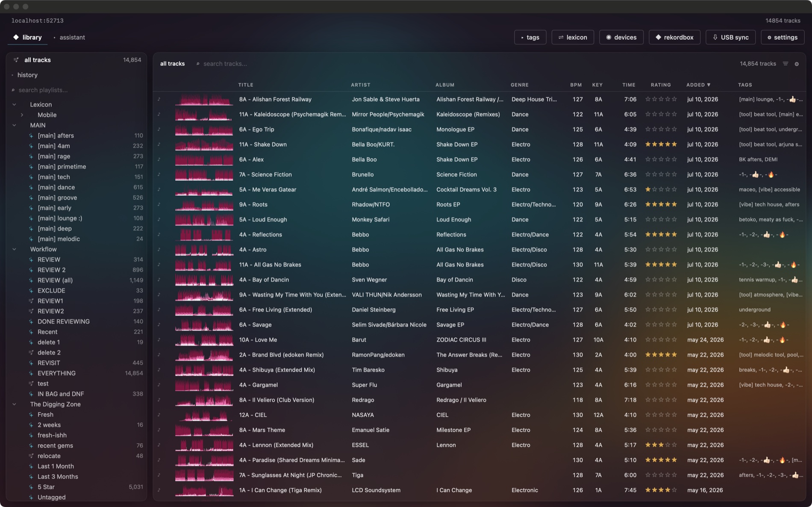Collapse the Workflow folder
The width and height of the screenshot is (812, 507).
tap(14, 249)
